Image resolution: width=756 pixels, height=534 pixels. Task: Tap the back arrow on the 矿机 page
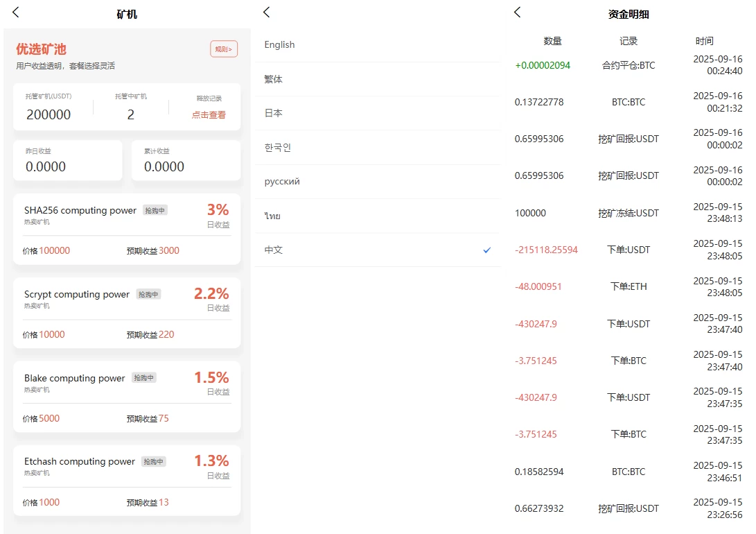click(x=15, y=12)
